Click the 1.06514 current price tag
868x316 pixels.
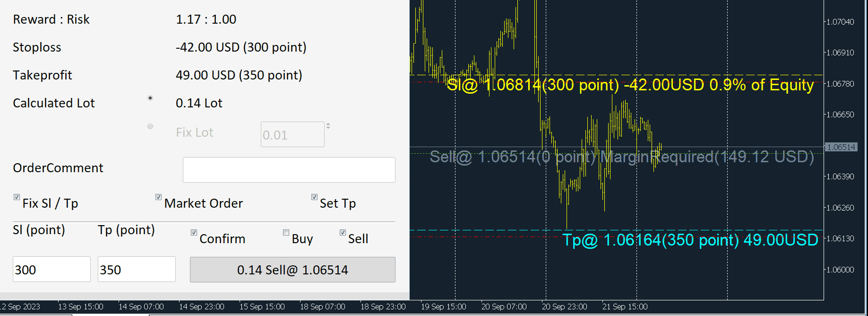(x=841, y=147)
